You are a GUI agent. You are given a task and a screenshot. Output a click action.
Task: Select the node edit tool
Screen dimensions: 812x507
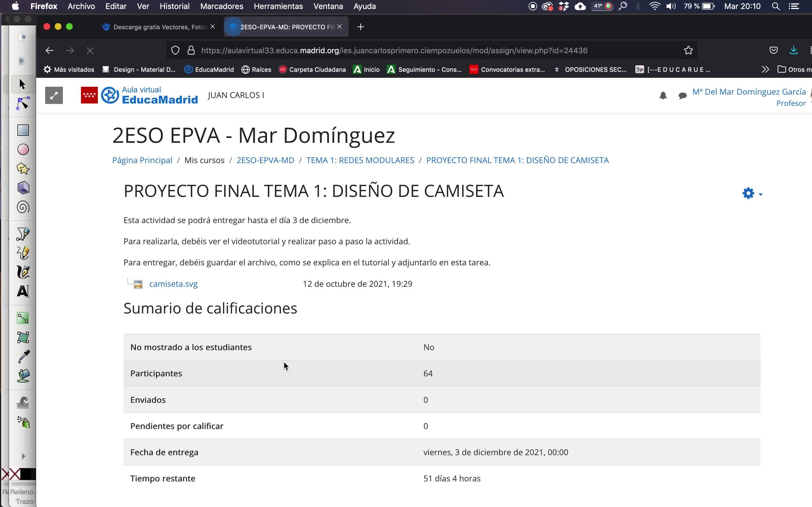pos(23,103)
